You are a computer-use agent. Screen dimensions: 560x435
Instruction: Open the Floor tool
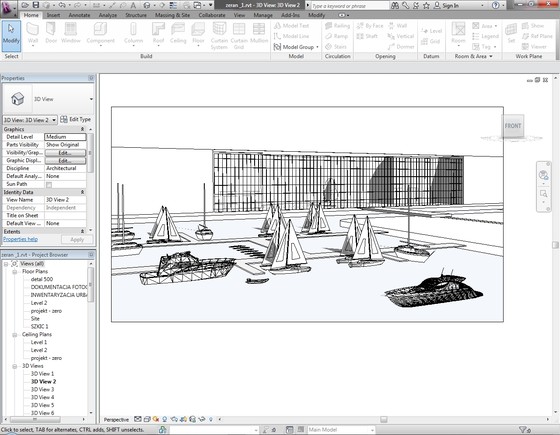click(x=198, y=33)
